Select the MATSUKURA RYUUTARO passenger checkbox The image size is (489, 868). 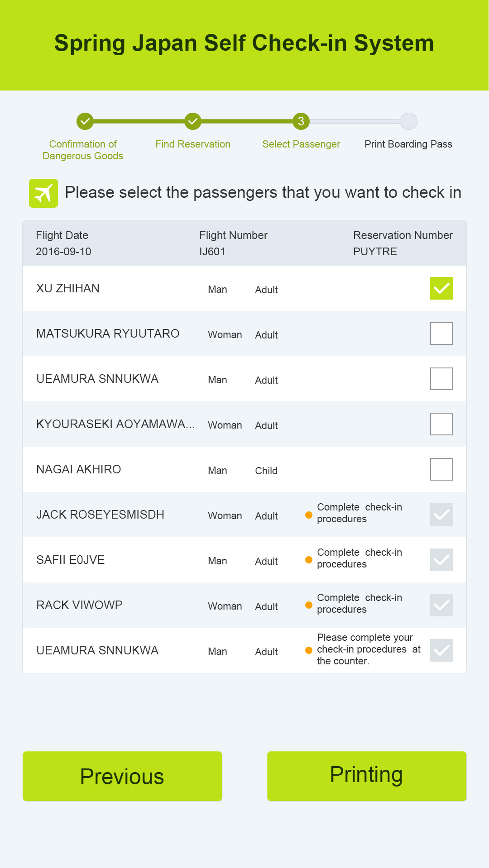(441, 334)
